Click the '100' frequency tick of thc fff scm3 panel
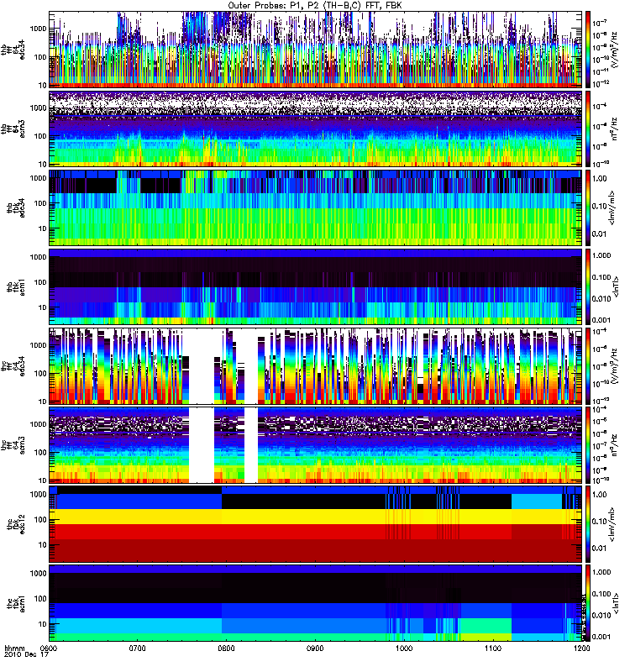The width and height of the screenshot is (630, 672). (39, 452)
